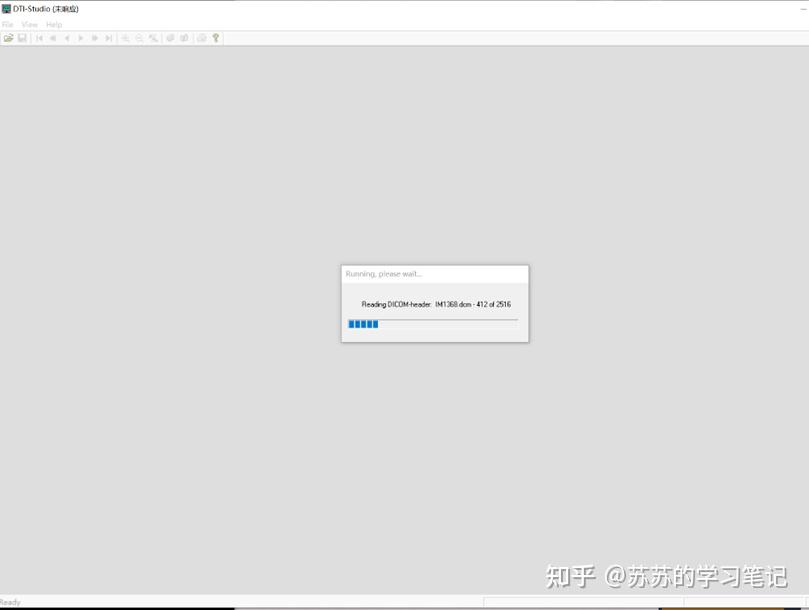
Task: Click the Ready status bar text
Action: click(11, 602)
